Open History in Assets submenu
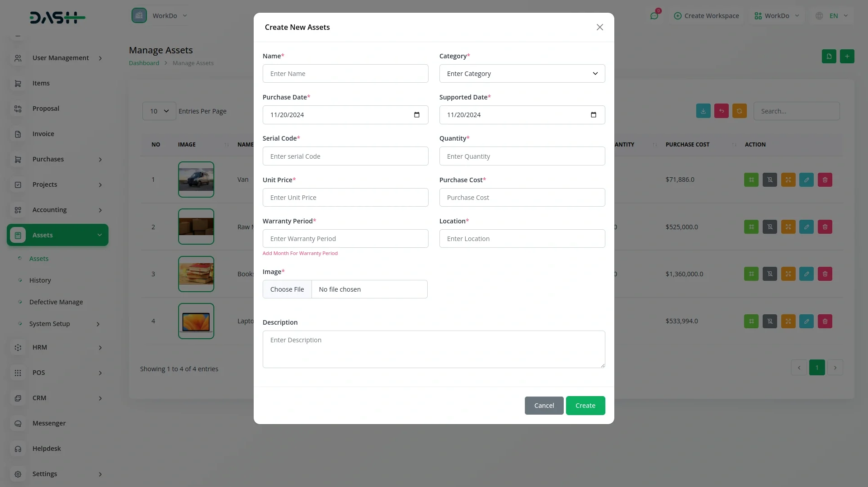 (40, 280)
